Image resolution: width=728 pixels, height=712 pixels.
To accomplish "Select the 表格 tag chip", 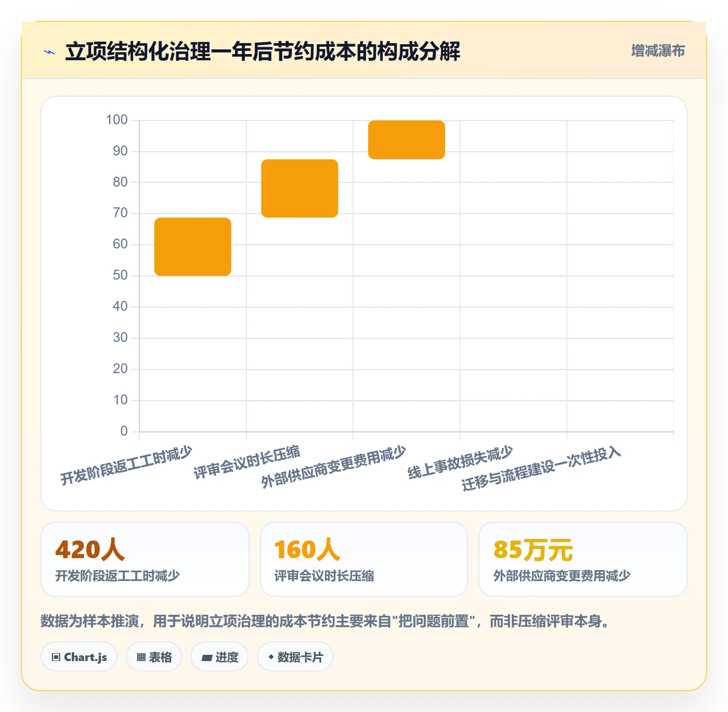I will click(x=154, y=657).
